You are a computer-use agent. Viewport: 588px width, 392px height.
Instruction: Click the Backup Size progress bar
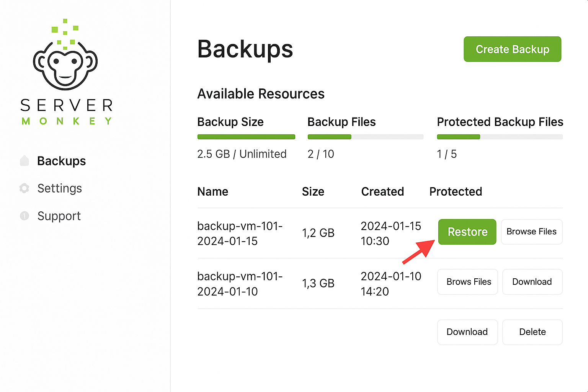point(246,137)
